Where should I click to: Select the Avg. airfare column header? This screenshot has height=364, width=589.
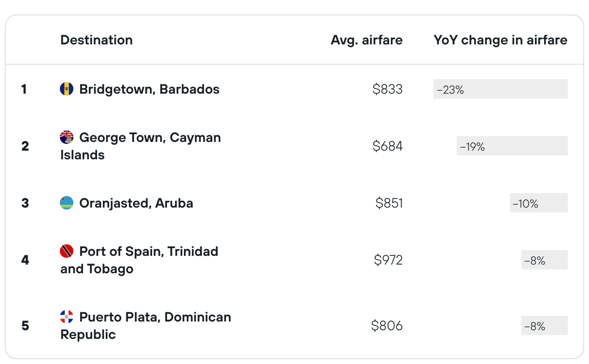point(366,40)
